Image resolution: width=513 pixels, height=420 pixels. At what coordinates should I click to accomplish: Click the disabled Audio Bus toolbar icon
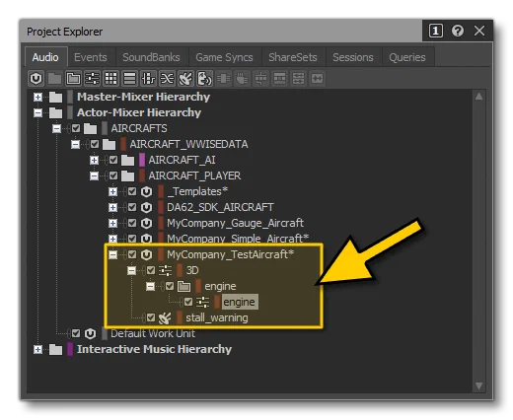pos(224,79)
